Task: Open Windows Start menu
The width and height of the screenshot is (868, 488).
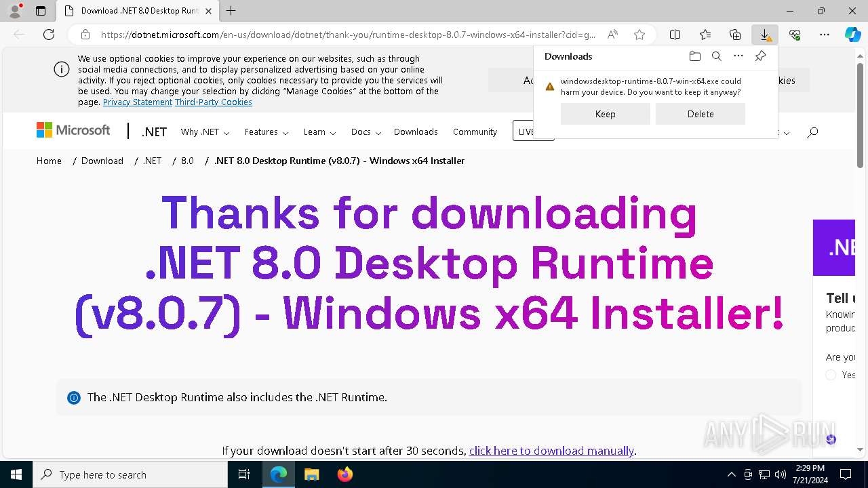Action: coord(16,474)
